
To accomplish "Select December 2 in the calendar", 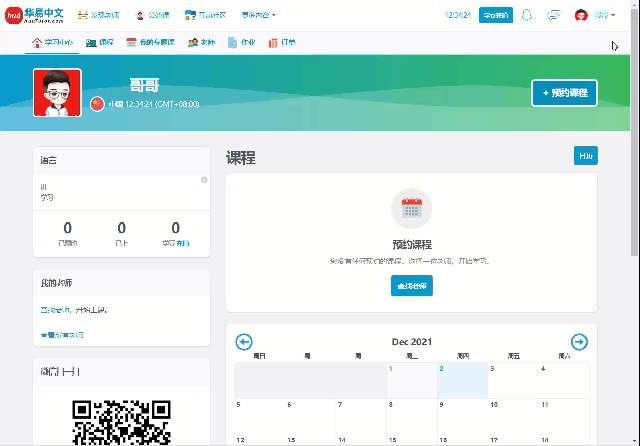I will click(x=462, y=380).
